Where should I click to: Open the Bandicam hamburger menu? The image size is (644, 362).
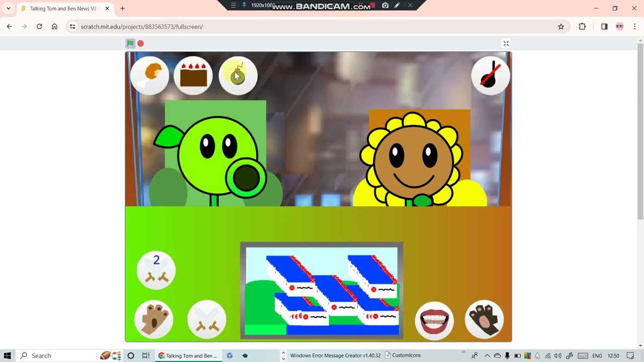click(x=233, y=5)
